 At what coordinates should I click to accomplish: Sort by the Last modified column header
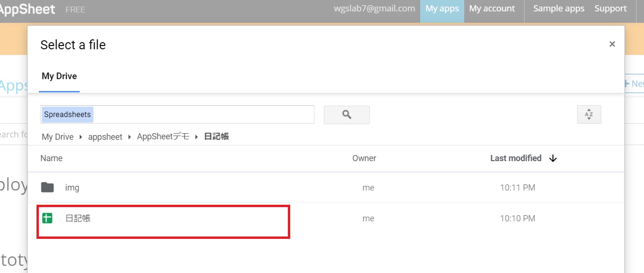pyautogui.click(x=516, y=158)
